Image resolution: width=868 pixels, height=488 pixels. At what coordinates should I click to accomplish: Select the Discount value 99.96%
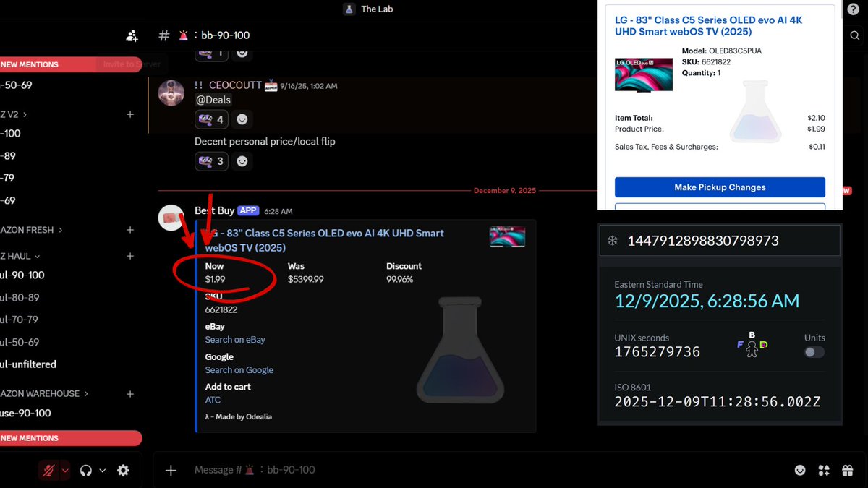[399, 279]
